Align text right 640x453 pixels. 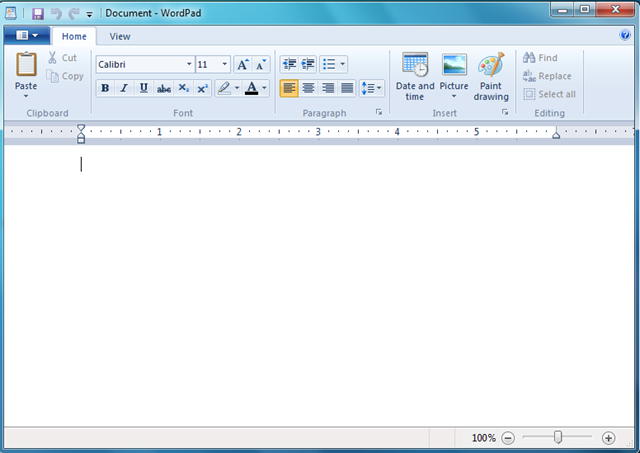pos(328,88)
